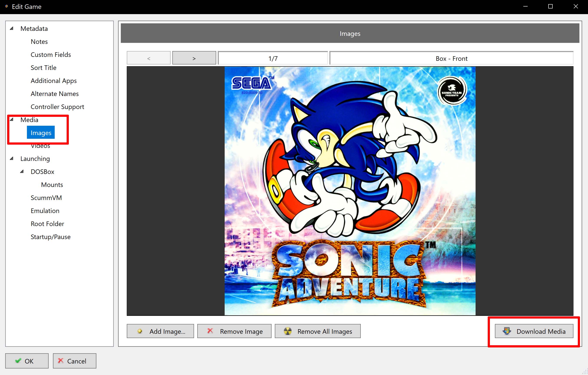This screenshot has width=588, height=375.
Task: Open the Emulation page
Action: (45, 211)
